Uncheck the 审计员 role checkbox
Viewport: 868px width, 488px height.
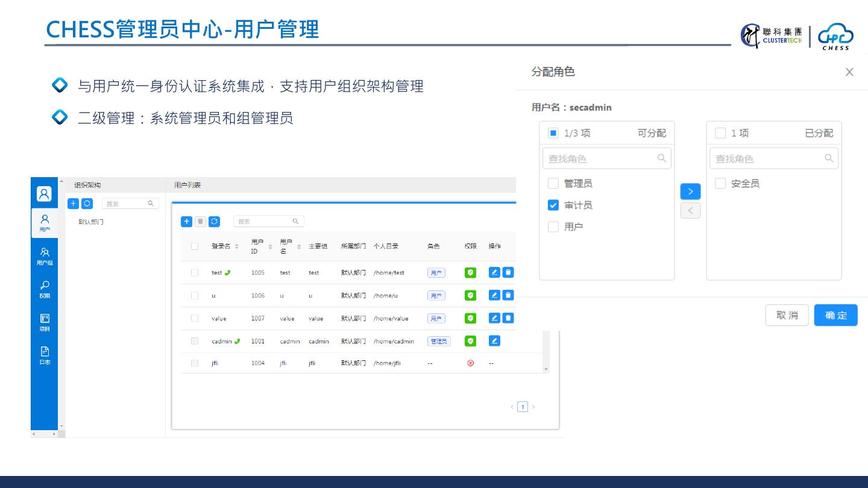[553, 205]
